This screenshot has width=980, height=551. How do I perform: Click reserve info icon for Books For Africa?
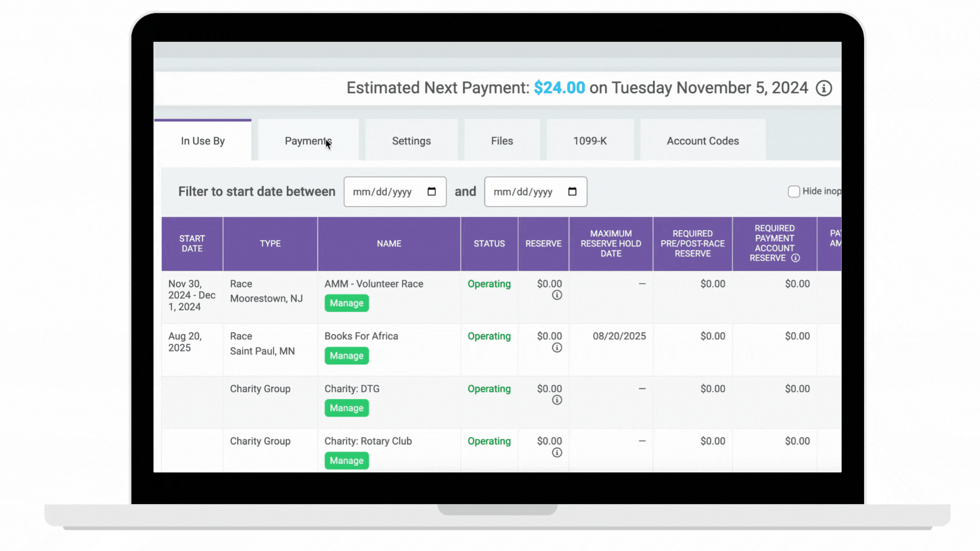pyautogui.click(x=557, y=348)
